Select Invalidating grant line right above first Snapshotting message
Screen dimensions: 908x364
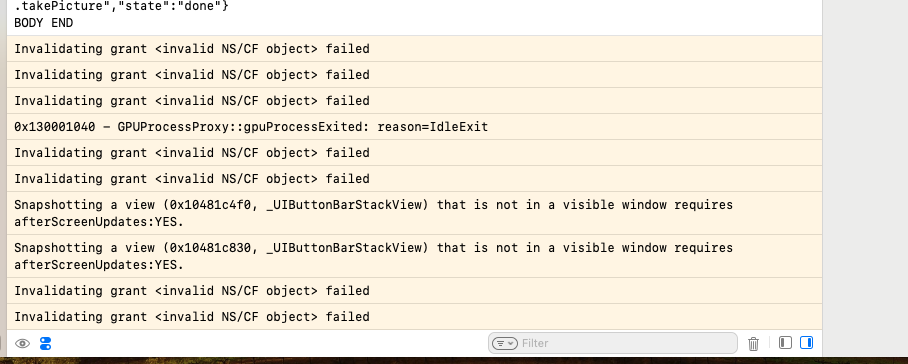click(x=415, y=179)
